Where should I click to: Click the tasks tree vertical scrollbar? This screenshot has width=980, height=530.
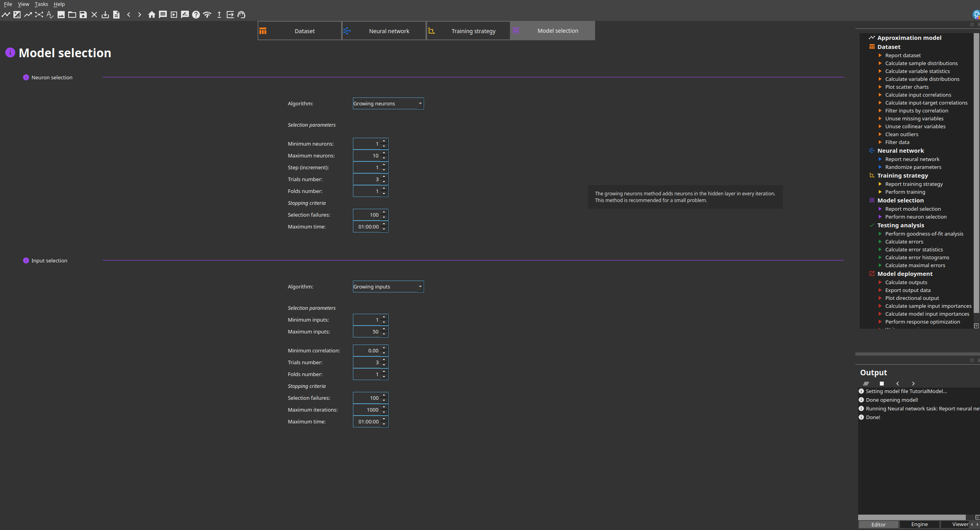(976, 173)
